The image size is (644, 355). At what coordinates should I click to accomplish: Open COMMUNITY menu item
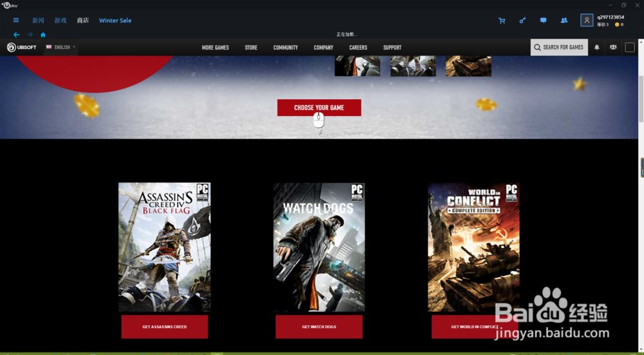point(285,48)
